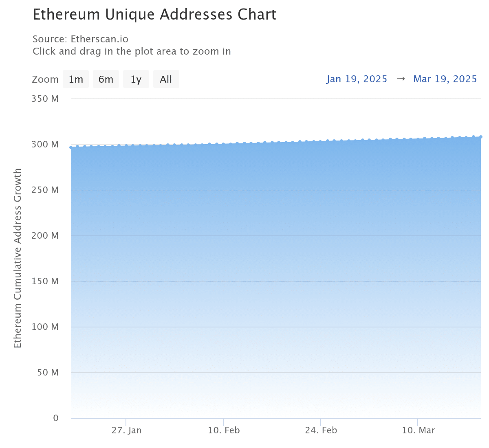Show All data with zoom button
Image resolution: width=489 pixels, height=448 pixels.
pyautogui.click(x=166, y=79)
